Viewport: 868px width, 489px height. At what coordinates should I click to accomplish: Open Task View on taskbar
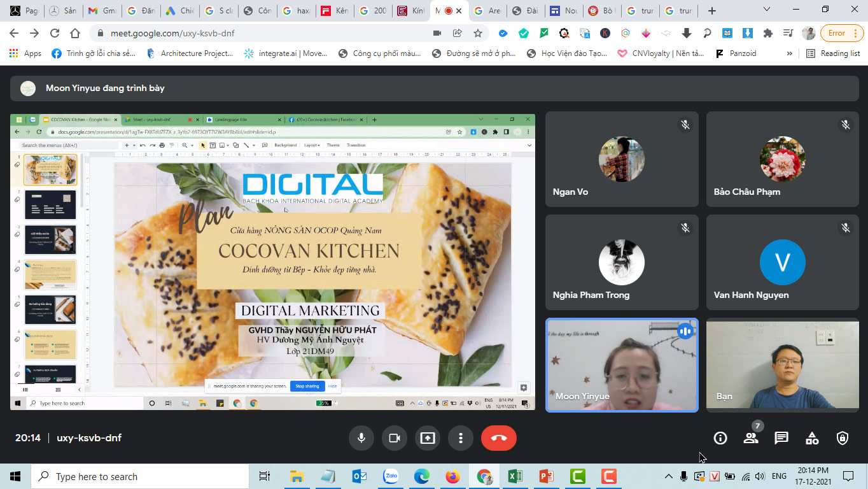coord(265,476)
